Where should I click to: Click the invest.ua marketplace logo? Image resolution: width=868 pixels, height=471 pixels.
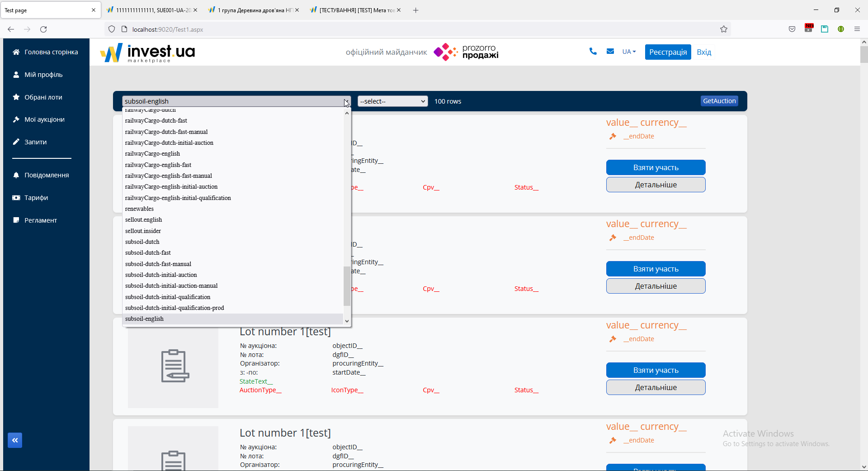pyautogui.click(x=147, y=53)
